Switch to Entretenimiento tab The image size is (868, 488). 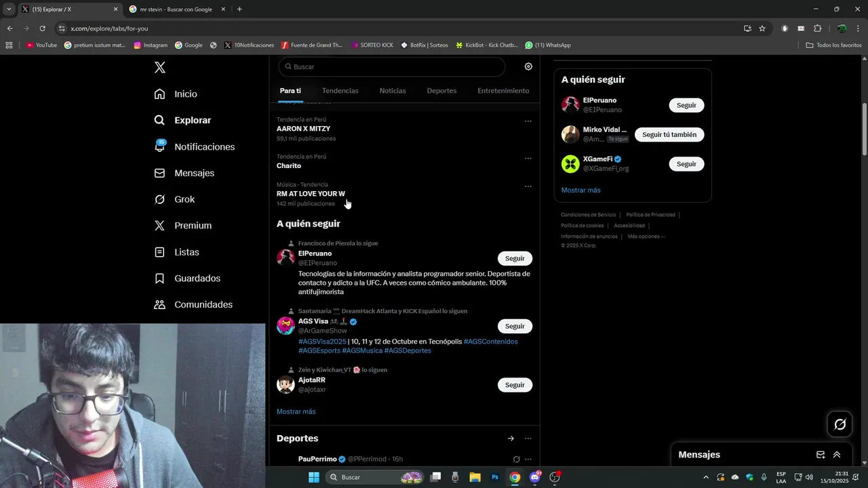click(503, 91)
